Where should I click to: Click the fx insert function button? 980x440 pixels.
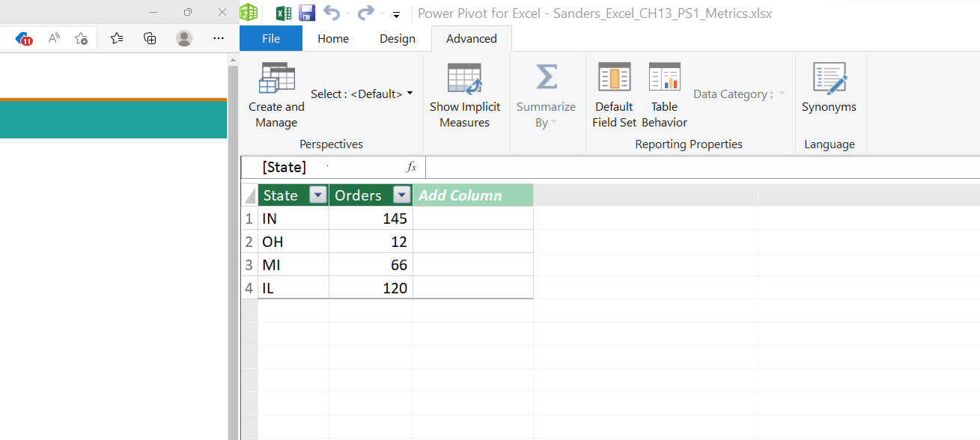pyautogui.click(x=411, y=168)
